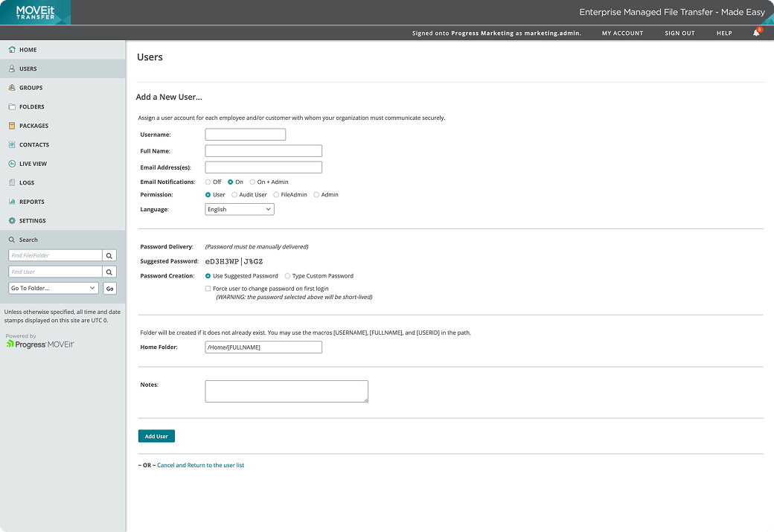Open Groups via its sidebar icon
Image resolution: width=774 pixels, height=532 pixels.
click(x=12, y=88)
